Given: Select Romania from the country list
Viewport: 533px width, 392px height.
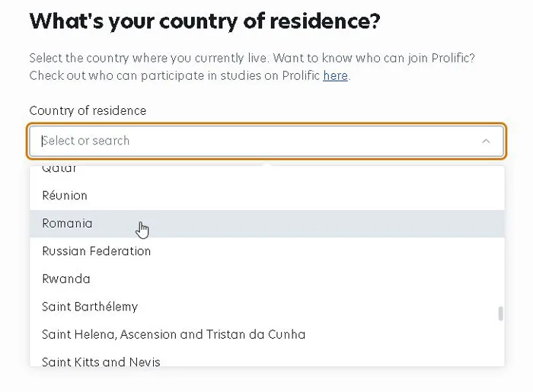Looking at the screenshot, I should click(x=267, y=224).
